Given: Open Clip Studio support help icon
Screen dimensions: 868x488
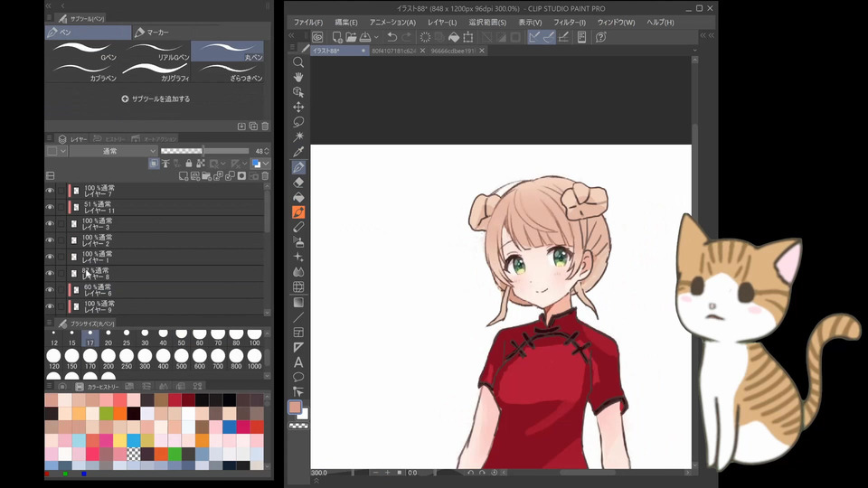Looking at the screenshot, I should point(600,37).
